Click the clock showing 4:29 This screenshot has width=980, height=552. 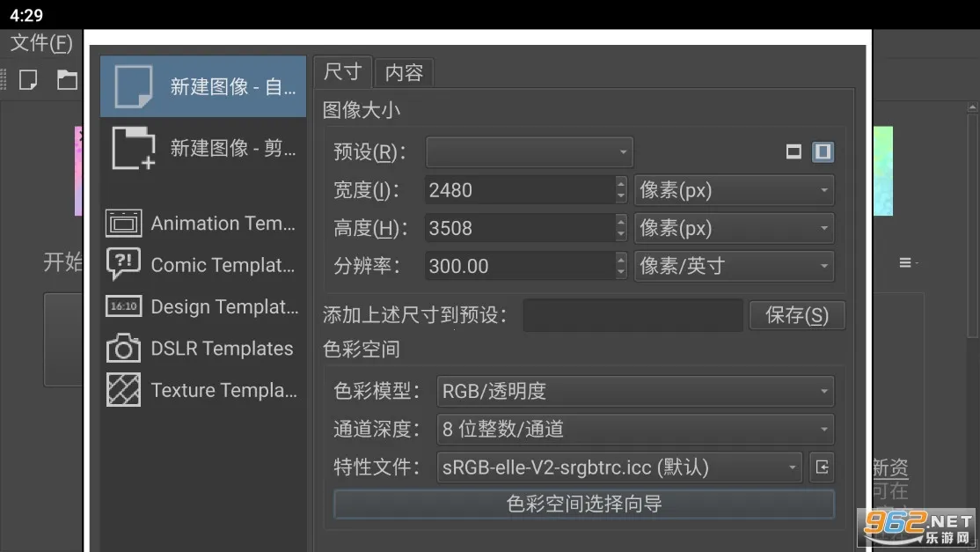26,15
